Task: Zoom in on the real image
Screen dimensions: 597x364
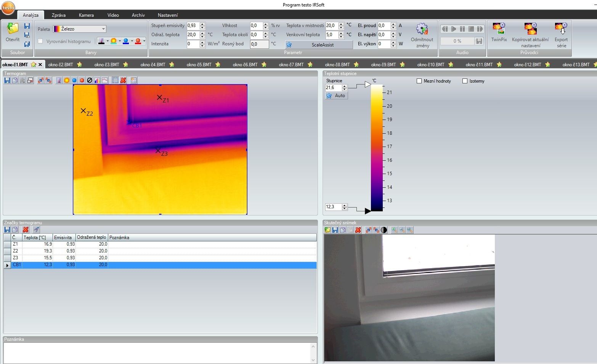Action: [x=394, y=230]
